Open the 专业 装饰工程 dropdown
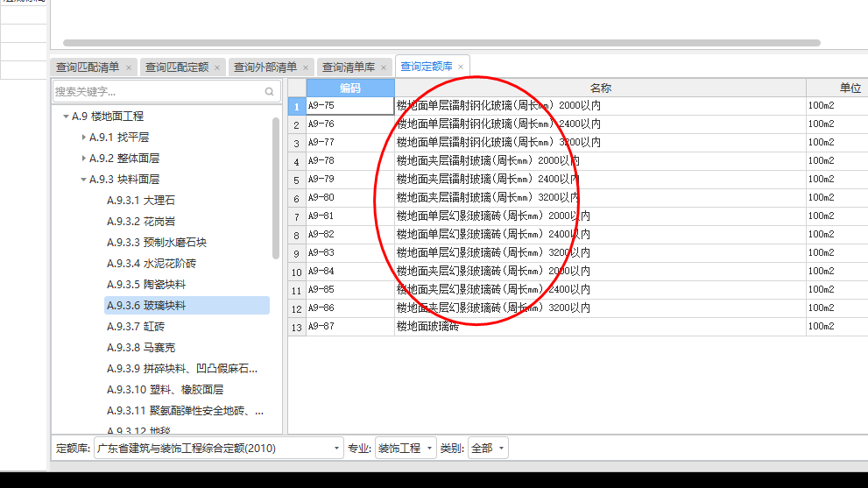This screenshot has height=488, width=868. click(406, 448)
